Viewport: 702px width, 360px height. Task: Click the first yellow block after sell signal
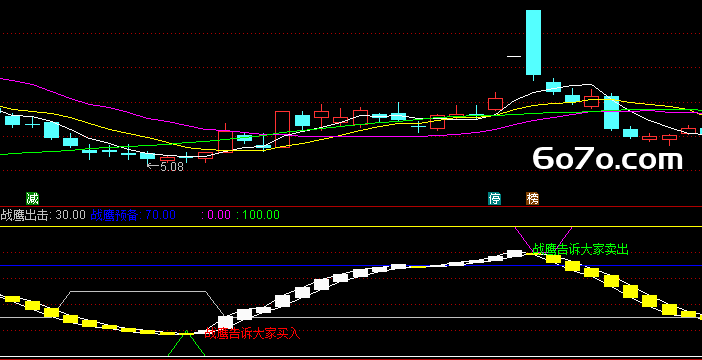point(553,258)
